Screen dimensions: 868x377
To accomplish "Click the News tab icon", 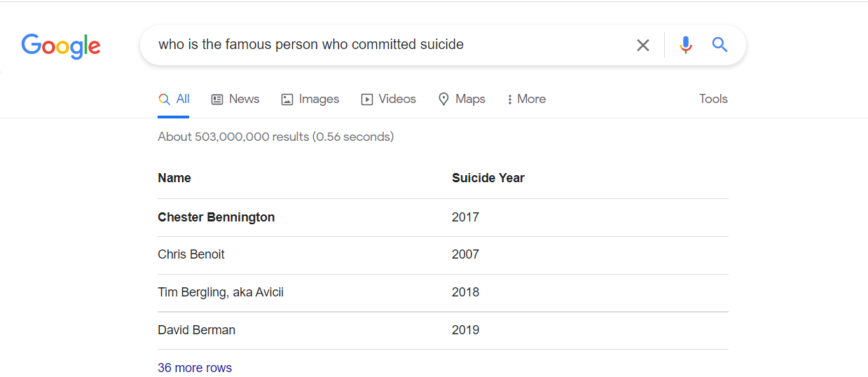I will [217, 100].
